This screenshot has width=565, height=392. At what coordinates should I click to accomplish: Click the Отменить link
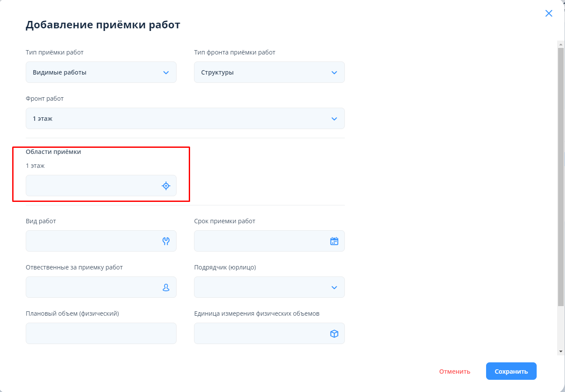click(454, 372)
